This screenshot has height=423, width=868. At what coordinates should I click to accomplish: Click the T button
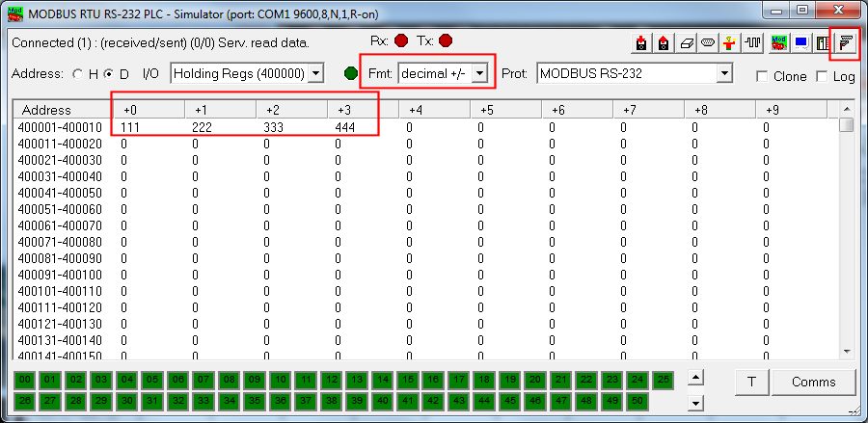point(751,383)
